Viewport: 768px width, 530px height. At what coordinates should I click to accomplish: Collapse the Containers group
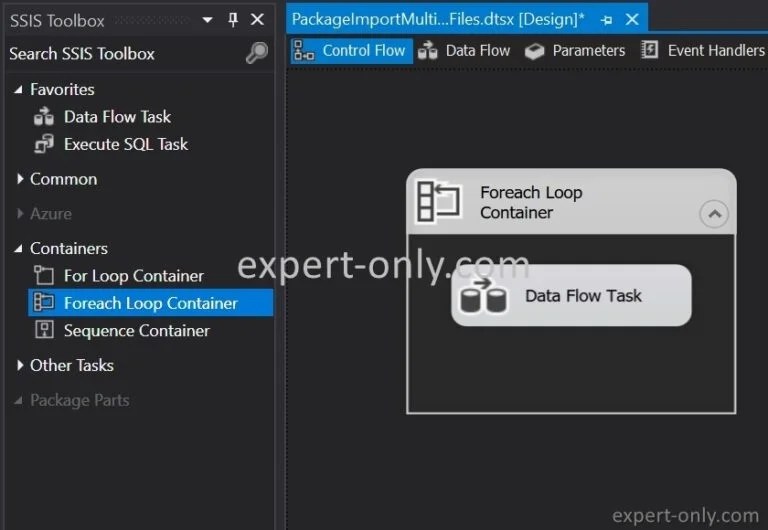[x=19, y=249]
